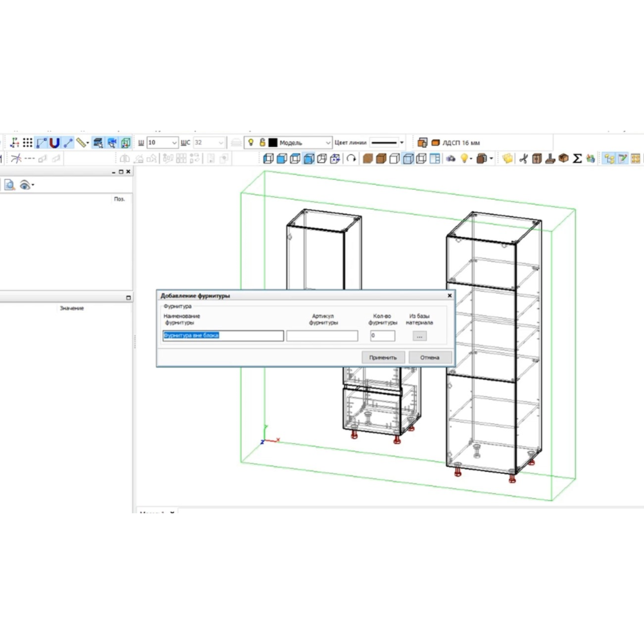
Task: Click the lock icon beside the layer
Action: [262, 143]
